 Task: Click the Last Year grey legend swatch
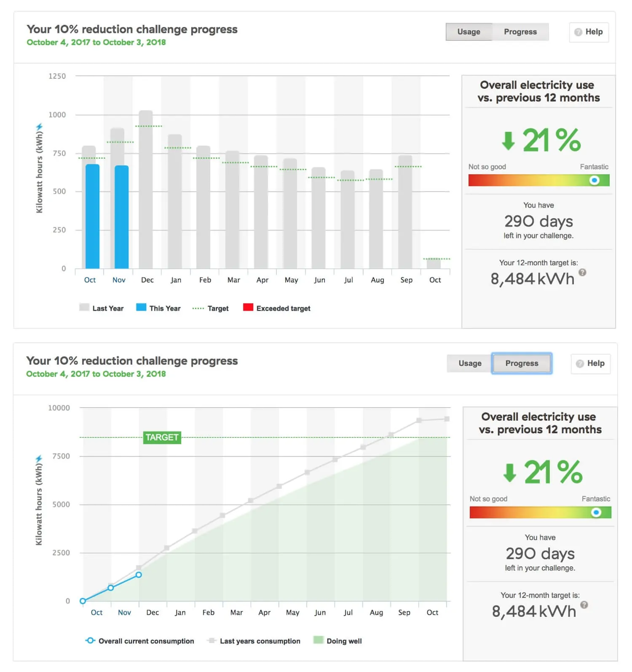click(x=84, y=307)
